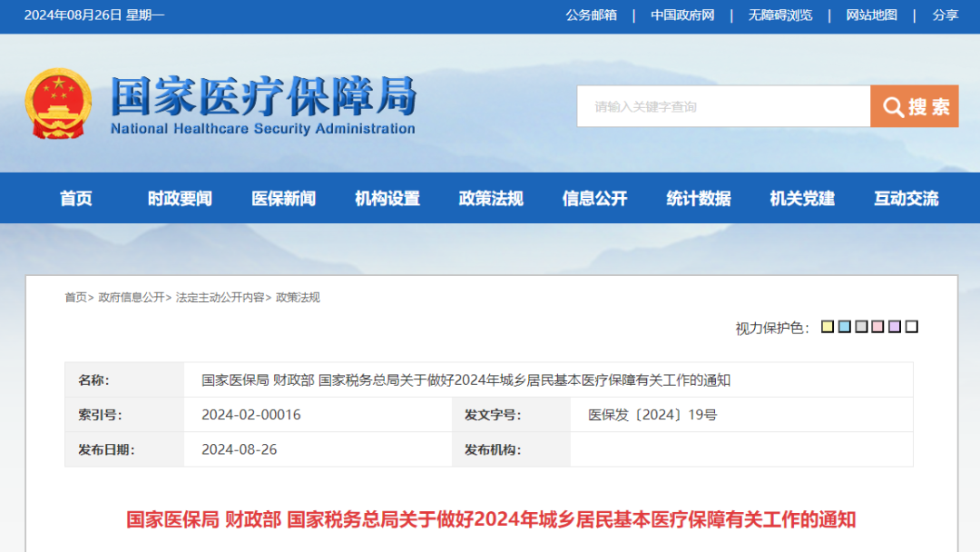The width and height of the screenshot is (980, 552).
Task: Open the 网站地图 link
Action: point(871,15)
